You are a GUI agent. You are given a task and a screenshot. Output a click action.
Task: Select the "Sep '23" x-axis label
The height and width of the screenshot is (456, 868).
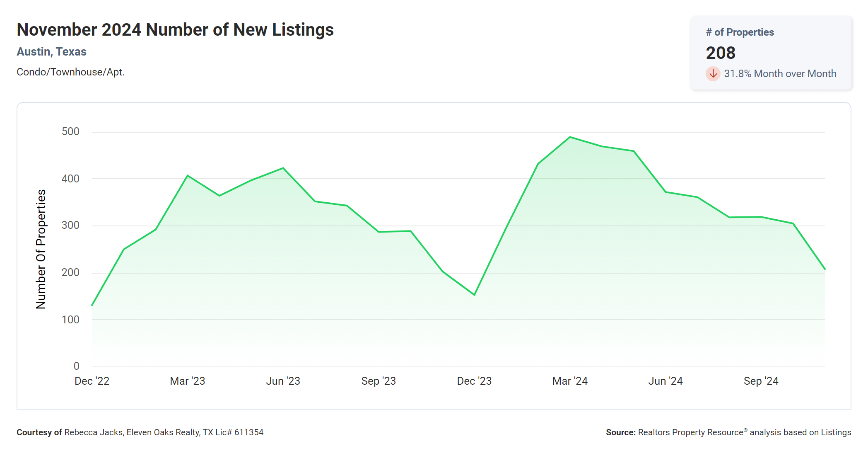(x=379, y=381)
